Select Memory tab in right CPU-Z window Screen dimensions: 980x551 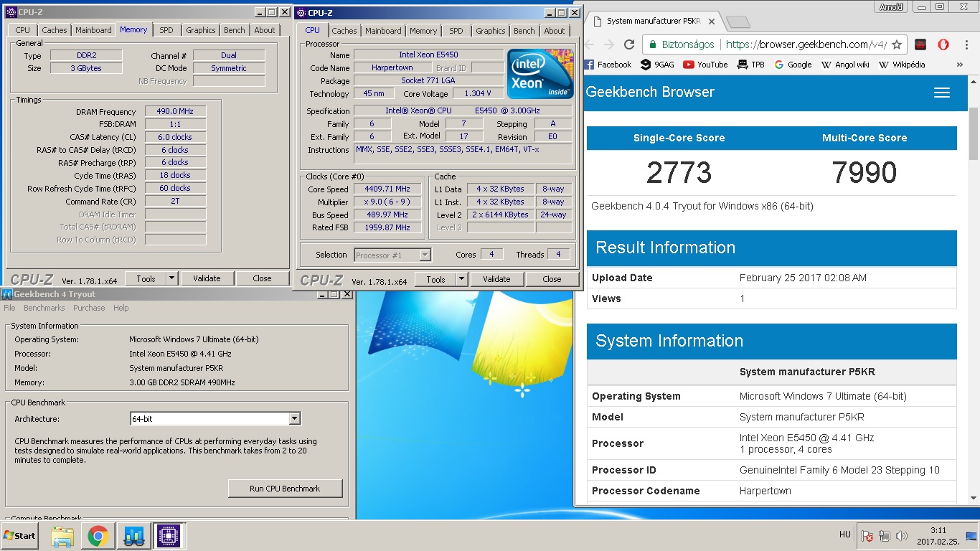pyautogui.click(x=423, y=31)
